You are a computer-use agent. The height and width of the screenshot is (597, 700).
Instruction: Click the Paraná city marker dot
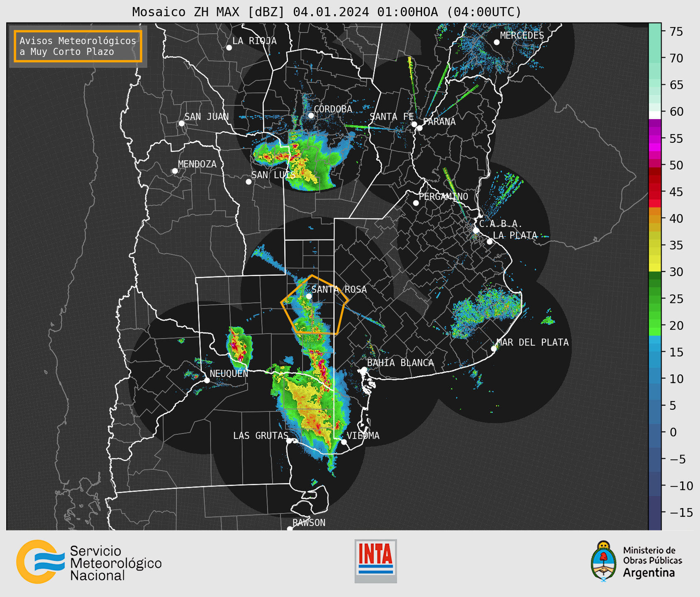point(420,128)
